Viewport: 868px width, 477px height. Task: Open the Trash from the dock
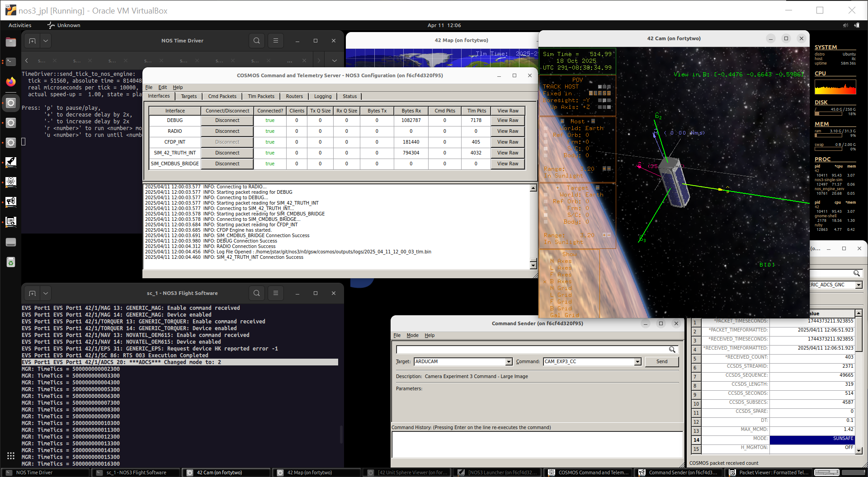pyautogui.click(x=11, y=262)
